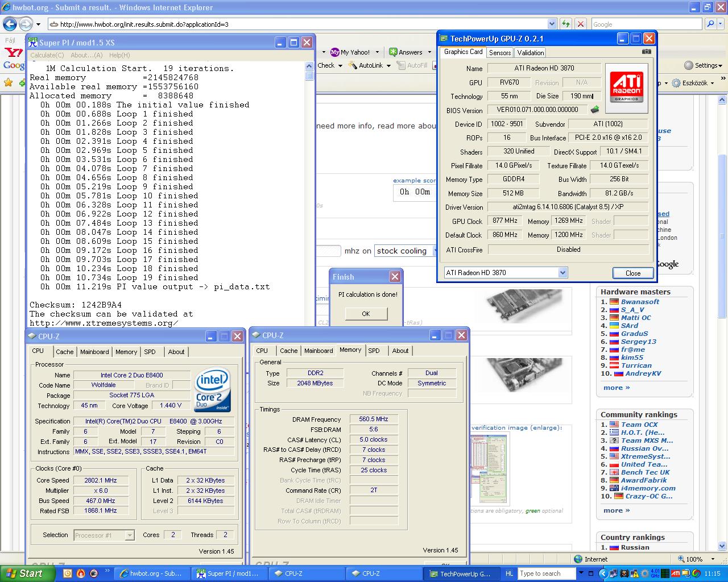Click the IE address bar URL field
728x582 pixels.
tap(297, 24)
